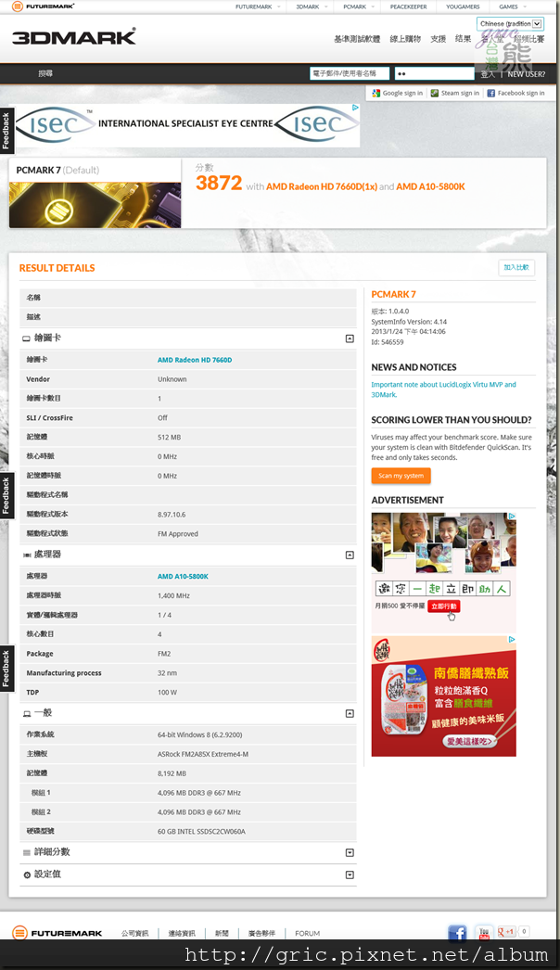Open the FUTUREMARK dropdown in top bar
This screenshot has height=970, width=560.
pos(258,6)
